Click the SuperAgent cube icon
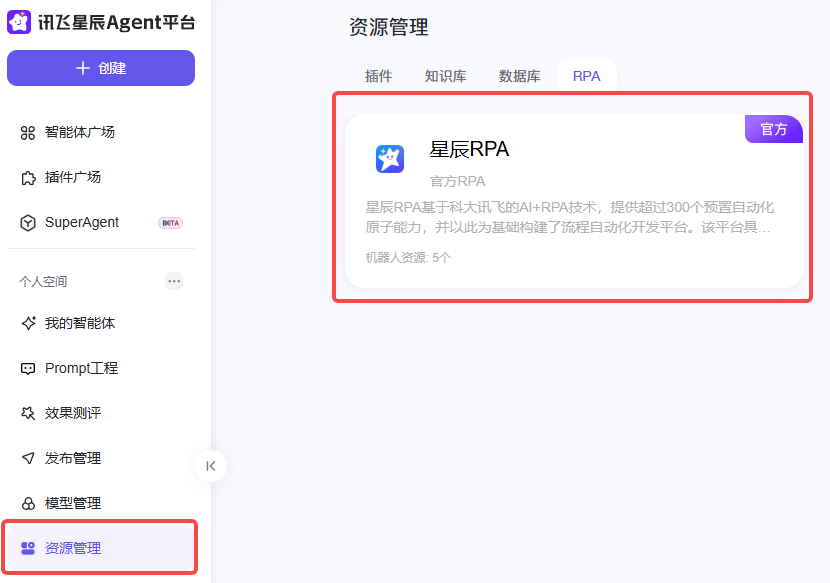The image size is (830, 583). pyautogui.click(x=28, y=222)
